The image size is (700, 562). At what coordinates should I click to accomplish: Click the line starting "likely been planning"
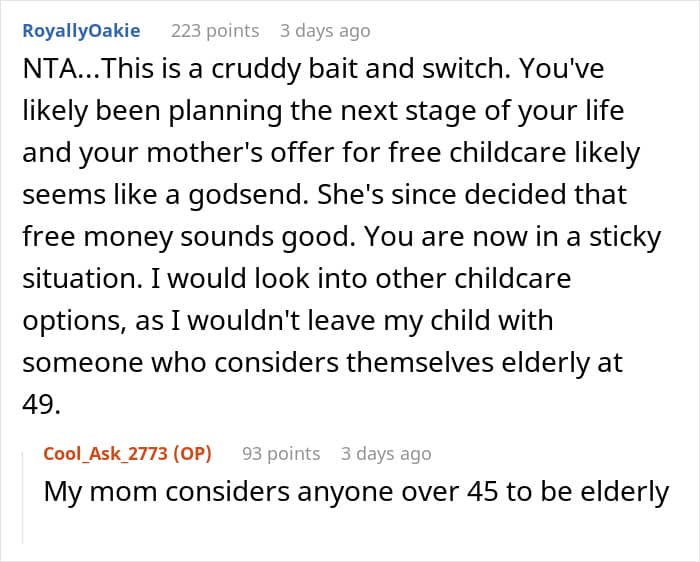(x=323, y=111)
